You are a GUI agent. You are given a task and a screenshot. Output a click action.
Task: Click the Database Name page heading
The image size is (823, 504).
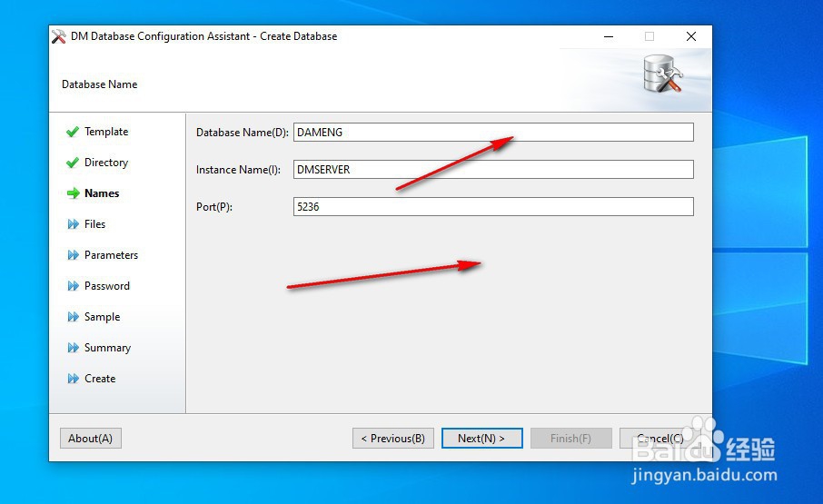100,84
